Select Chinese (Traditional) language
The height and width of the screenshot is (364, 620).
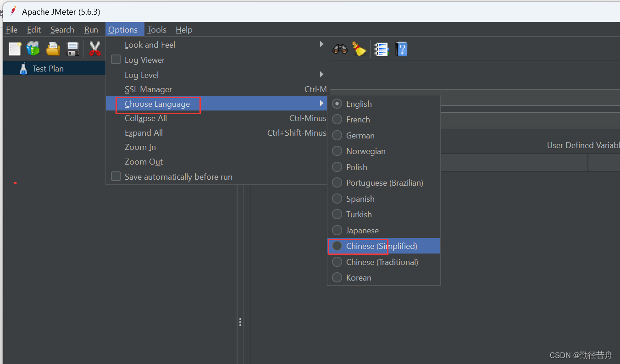[x=384, y=262]
